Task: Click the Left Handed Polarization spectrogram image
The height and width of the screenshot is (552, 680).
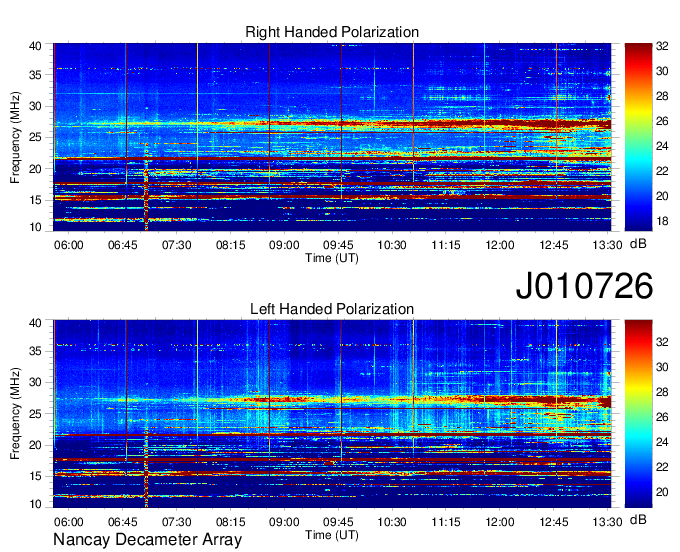Action: coord(332,414)
